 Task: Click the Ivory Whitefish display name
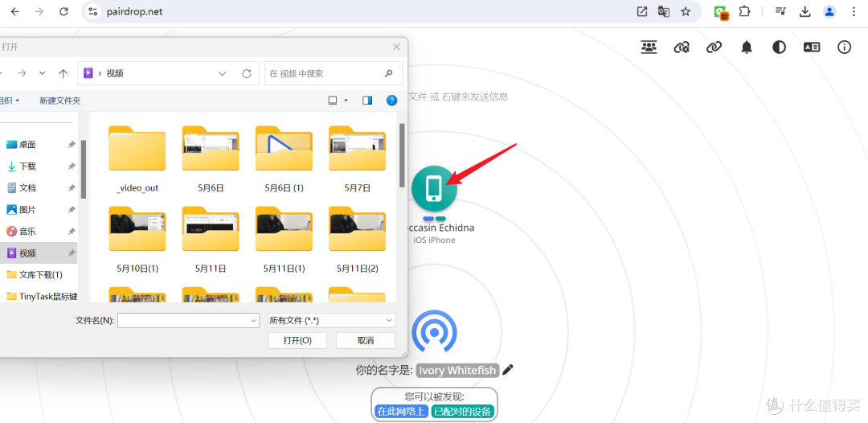point(458,370)
